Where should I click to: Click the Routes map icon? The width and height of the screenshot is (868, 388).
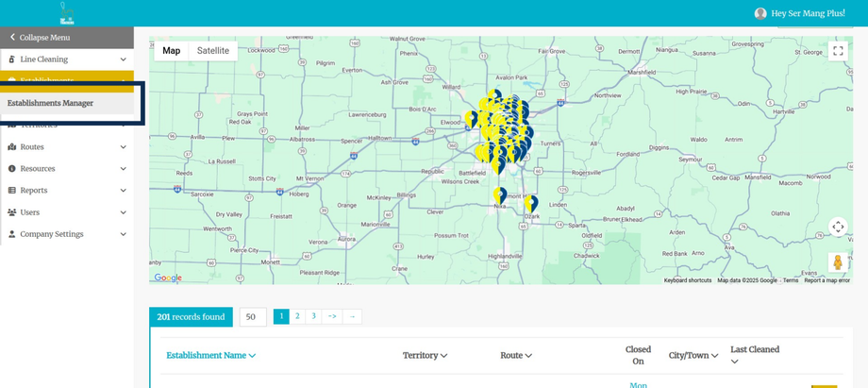pyautogui.click(x=11, y=147)
